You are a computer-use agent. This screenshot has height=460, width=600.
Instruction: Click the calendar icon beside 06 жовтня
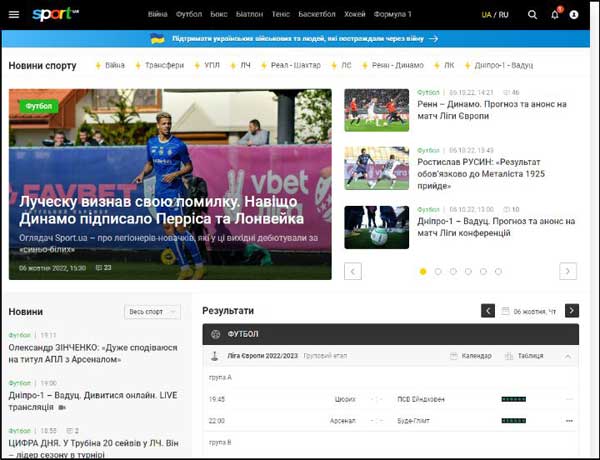(505, 311)
